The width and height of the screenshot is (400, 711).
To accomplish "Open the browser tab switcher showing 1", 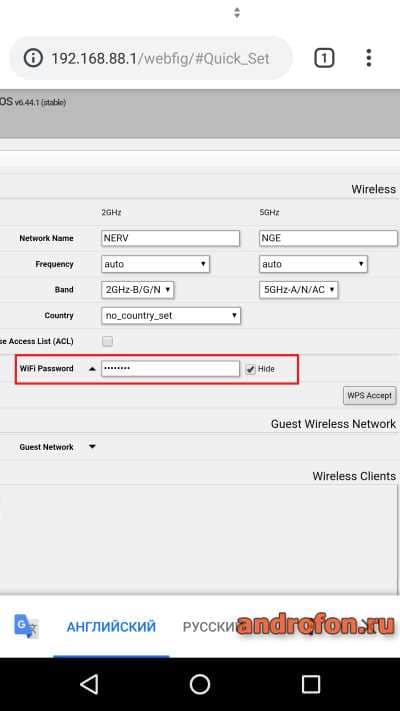I will (x=324, y=58).
